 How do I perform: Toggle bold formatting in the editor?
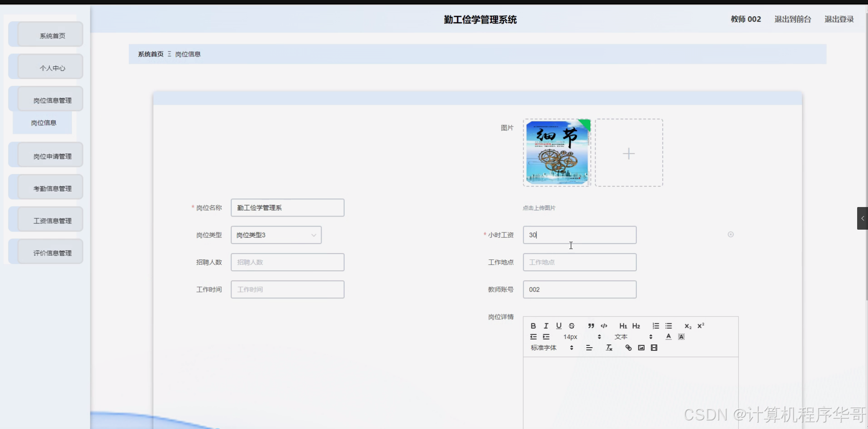pos(533,326)
